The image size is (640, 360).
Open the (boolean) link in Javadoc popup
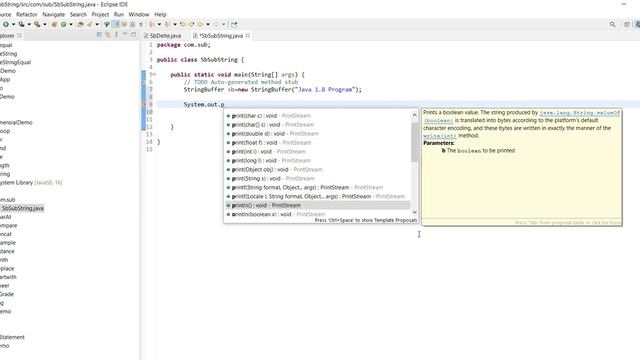tap(438, 120)
